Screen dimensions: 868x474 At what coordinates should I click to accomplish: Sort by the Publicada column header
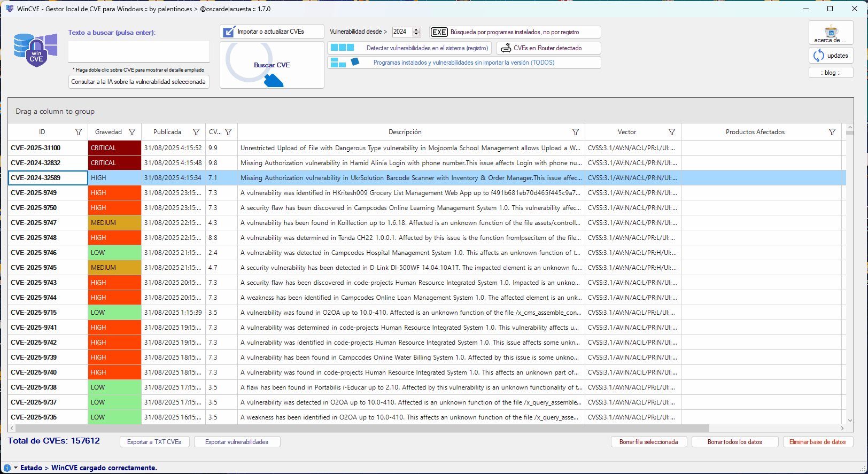click(167, 132)
